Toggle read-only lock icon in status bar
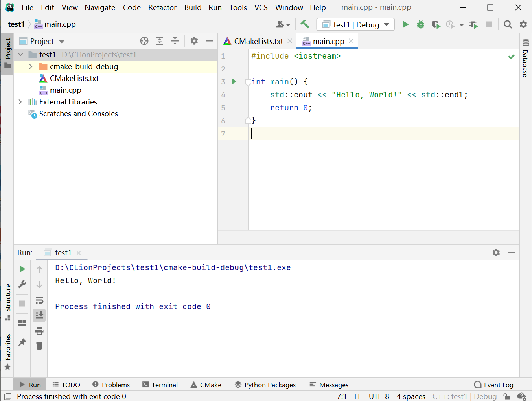 pyautogui.click(x=507, y=396)
